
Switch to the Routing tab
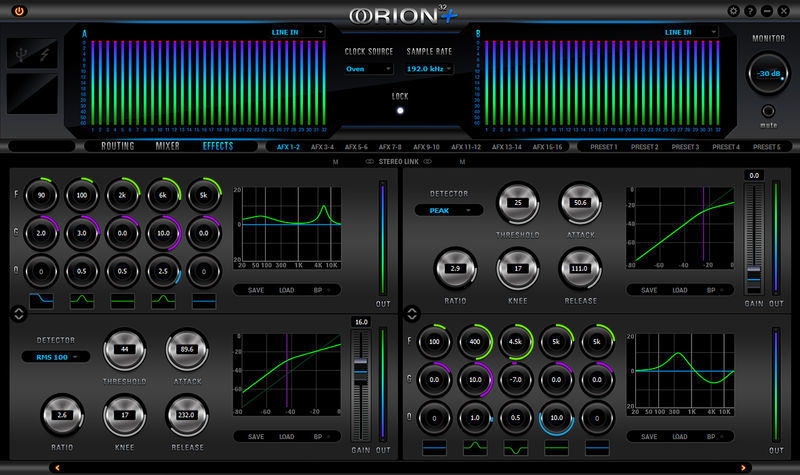(118, 146)
